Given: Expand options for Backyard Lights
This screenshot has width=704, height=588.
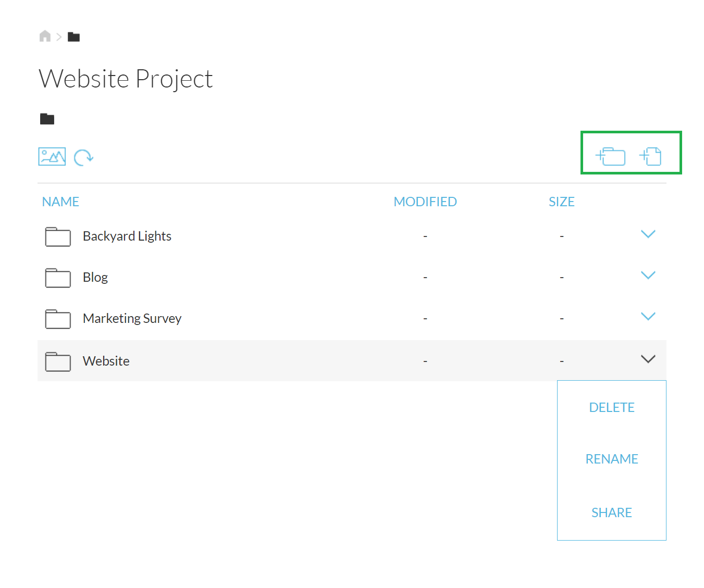Looking at the screenshot, I should (648, 234).
